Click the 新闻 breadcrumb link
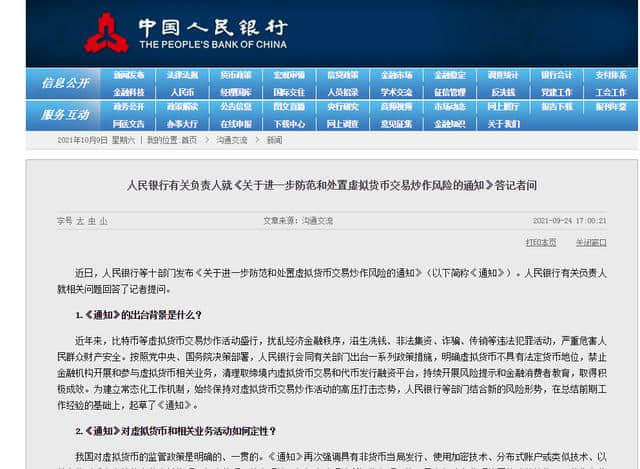640x469 pixels. click(274, 140)
